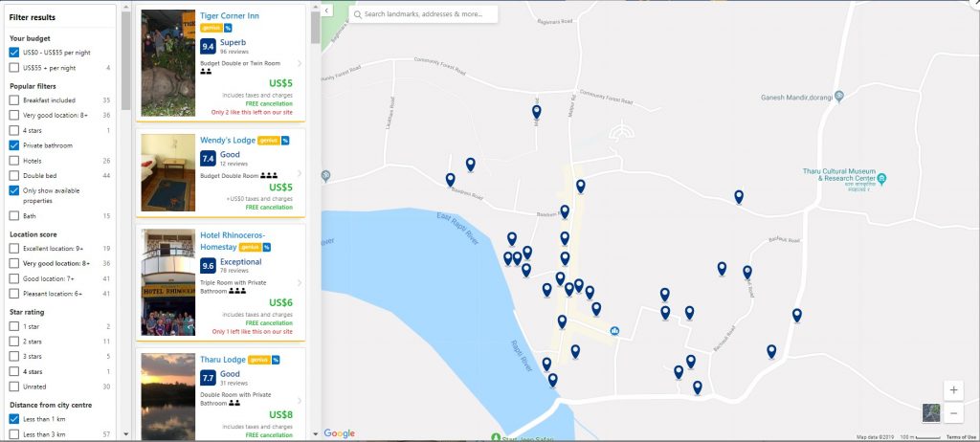Click the map search landmarks field

[x=424, y=14]
